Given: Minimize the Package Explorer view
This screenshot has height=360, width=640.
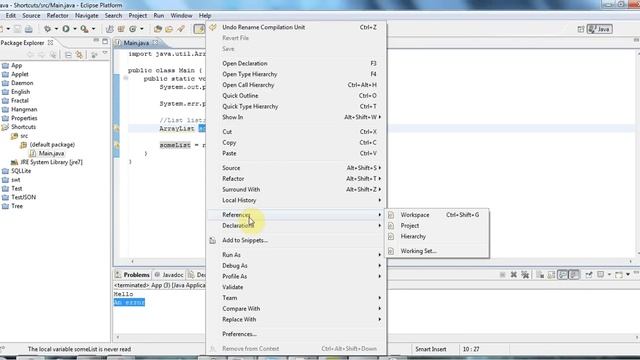Looking at the screenshot, I should [x=96, y=40].
